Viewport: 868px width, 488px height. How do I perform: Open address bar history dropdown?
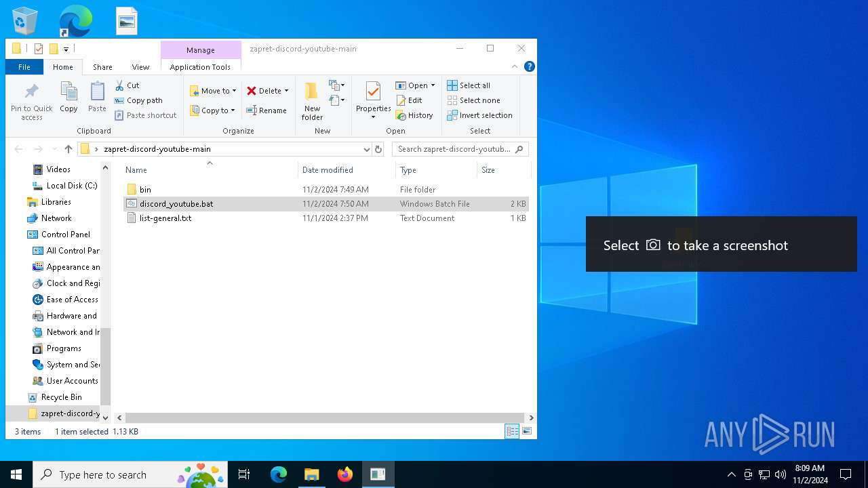click(x=366, y=149)
